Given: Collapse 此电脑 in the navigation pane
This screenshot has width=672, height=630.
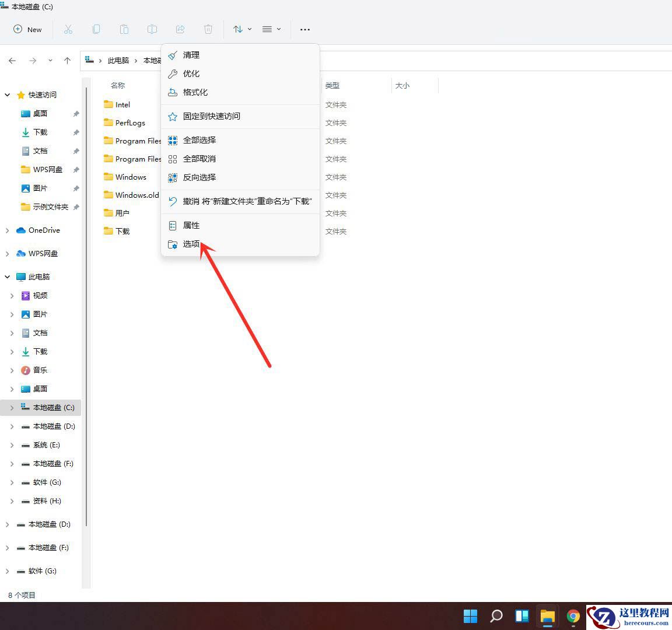Looking at the screenshot, I should 8,276.
